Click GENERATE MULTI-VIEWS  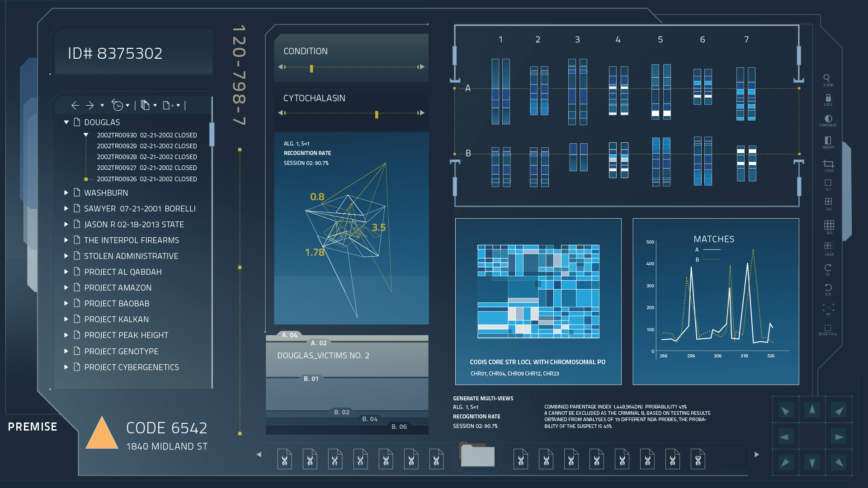[483, 399]
